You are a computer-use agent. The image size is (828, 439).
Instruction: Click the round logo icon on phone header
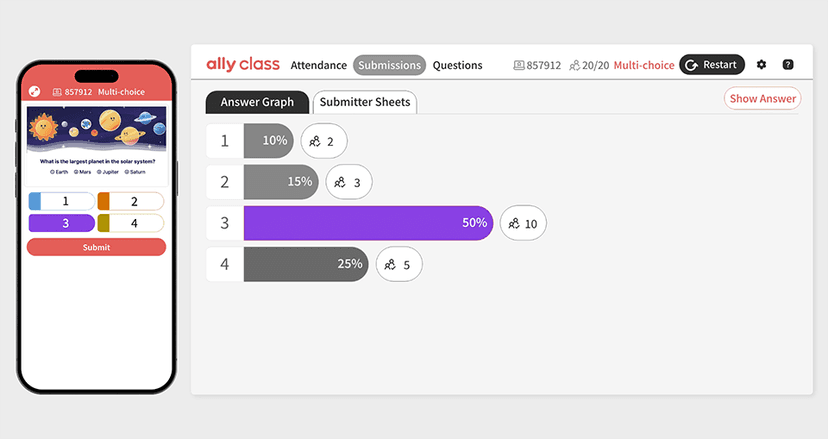click(34, 91)
